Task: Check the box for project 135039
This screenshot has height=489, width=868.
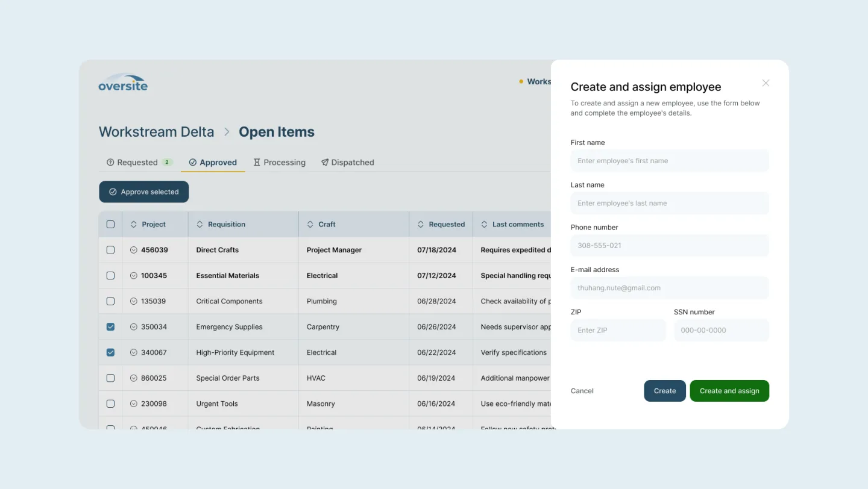Action: [110, 301]
